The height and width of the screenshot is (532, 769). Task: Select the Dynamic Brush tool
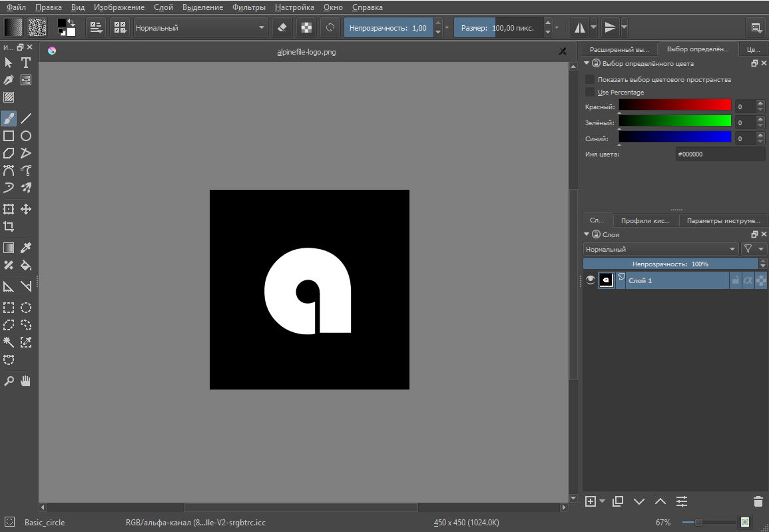pos(9,188)
